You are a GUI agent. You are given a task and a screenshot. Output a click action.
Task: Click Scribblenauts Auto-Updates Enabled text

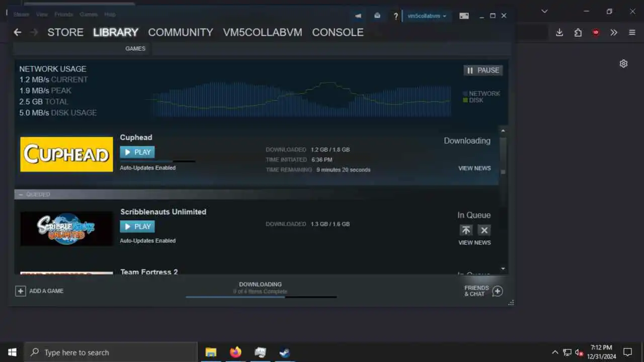click(147, 241)
